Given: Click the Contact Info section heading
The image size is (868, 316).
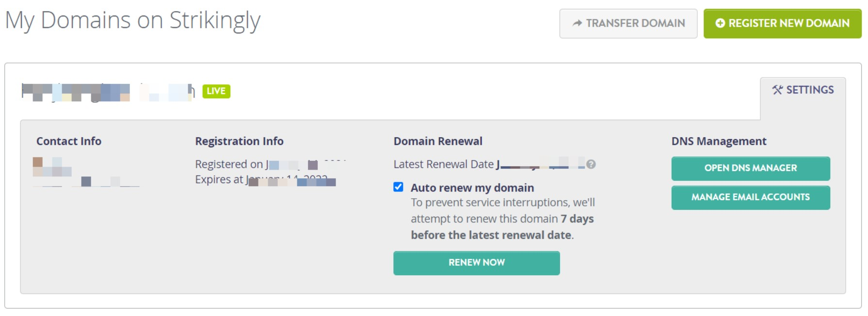Looking at the screenshot, I should [x=69, y=141].
